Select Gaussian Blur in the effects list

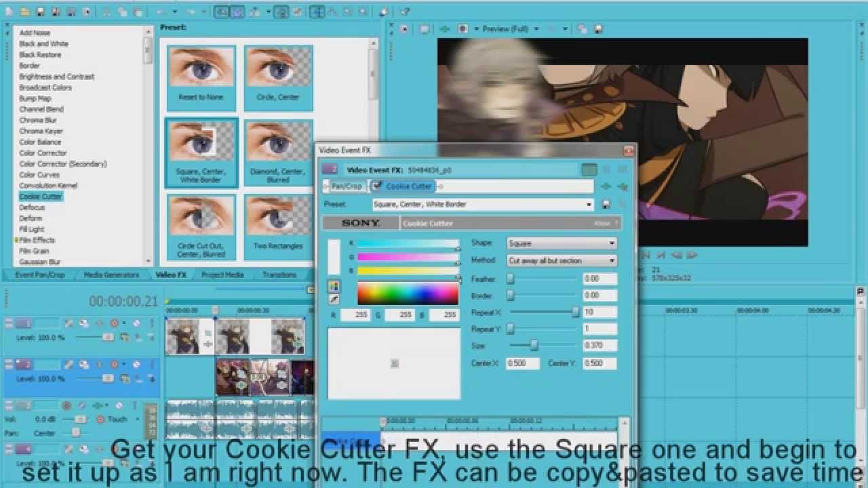tap(39, 262)
